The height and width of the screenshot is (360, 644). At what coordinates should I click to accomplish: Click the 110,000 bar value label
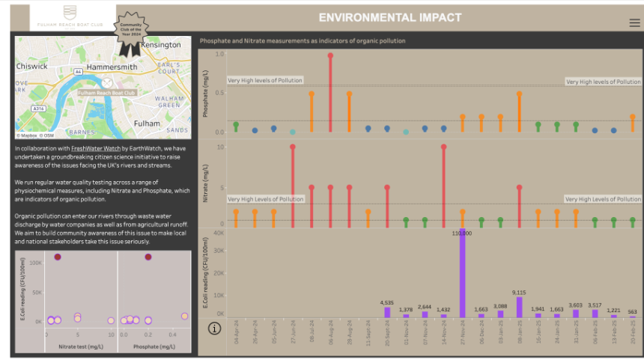coord(461,234)
